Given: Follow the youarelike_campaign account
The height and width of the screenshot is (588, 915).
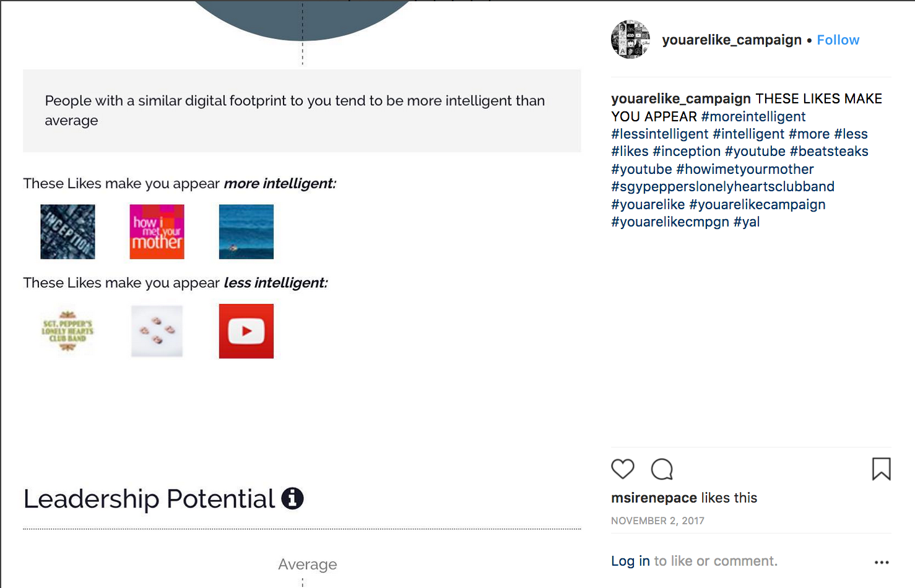Looking at the screenshot, I should (838, 40).
